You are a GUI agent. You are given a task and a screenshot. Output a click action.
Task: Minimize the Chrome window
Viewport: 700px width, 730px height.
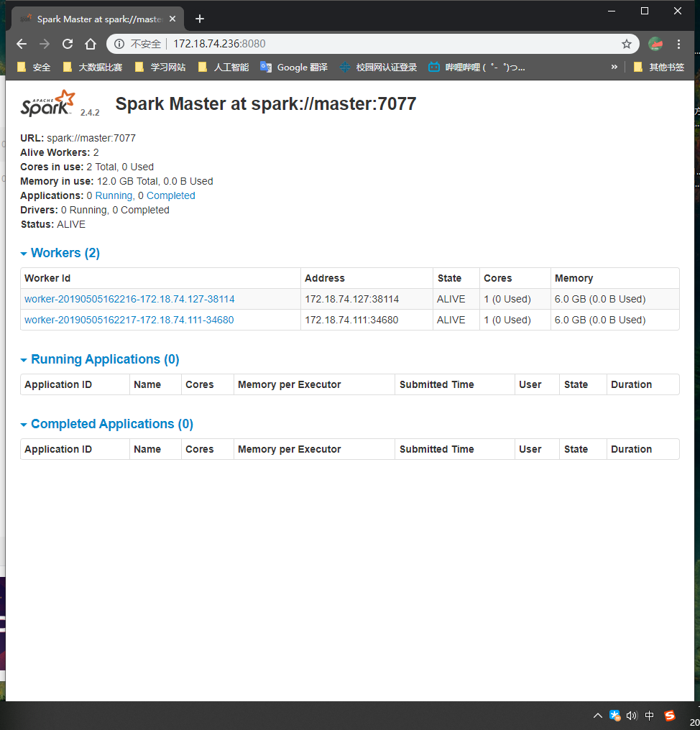pyautogui.click(x=612, y=11)
